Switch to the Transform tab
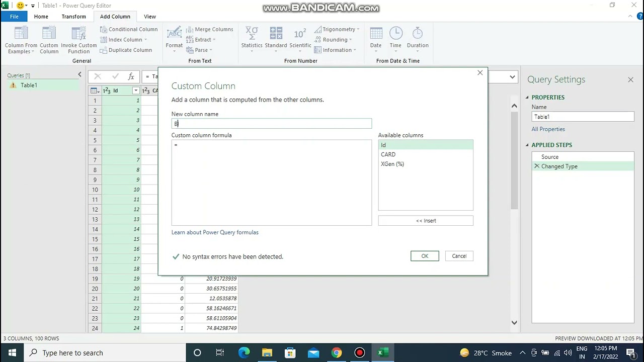This screenshot has width=644, height=362. [x=74, y=17]
